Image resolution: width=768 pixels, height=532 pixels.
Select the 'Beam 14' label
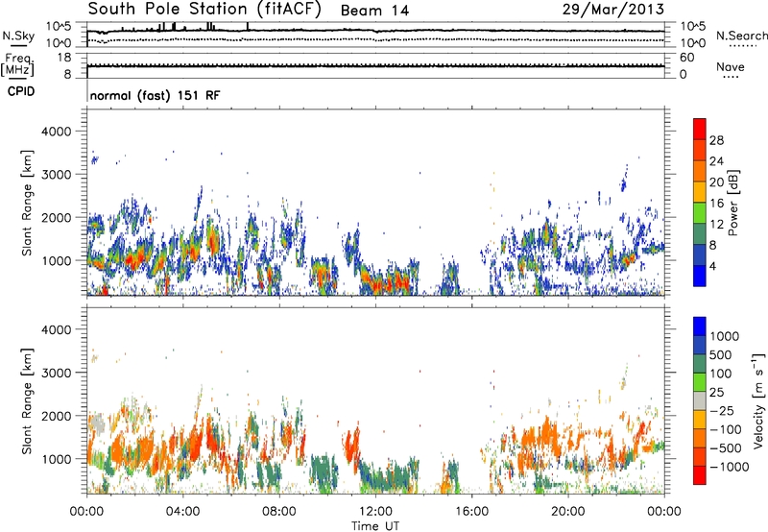coord(374,11)
